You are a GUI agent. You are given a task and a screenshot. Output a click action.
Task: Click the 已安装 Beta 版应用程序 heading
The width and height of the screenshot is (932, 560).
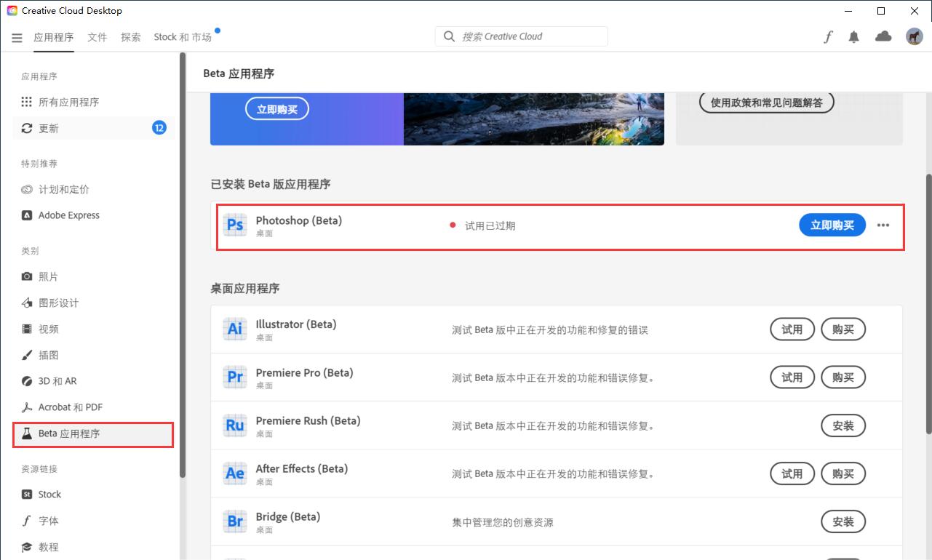point(271,185)
